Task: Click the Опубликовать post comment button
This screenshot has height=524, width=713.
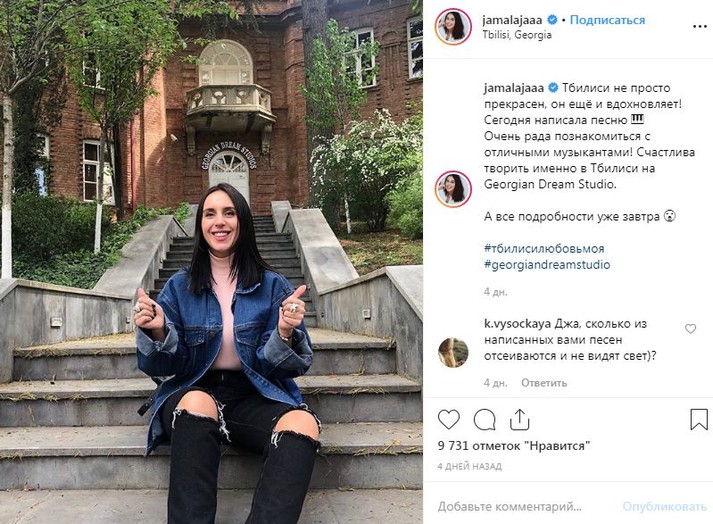Action: [664, 506]
